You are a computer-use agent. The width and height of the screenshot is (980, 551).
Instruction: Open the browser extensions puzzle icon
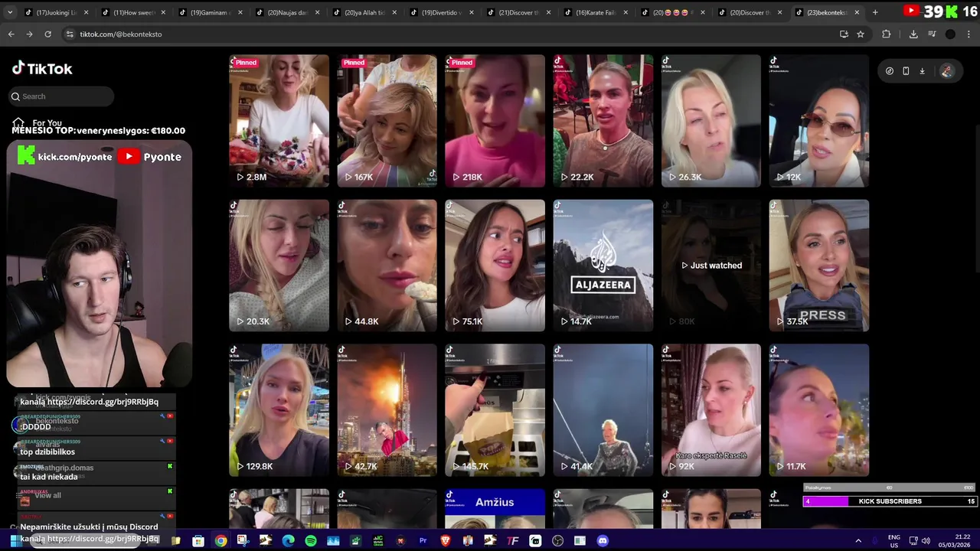[x=887, y=34]
